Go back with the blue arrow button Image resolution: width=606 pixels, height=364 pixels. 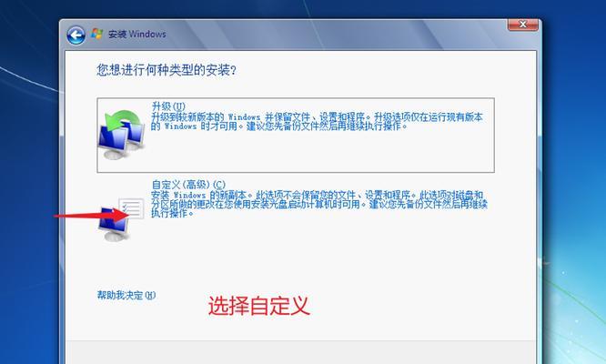pos(76,35)
